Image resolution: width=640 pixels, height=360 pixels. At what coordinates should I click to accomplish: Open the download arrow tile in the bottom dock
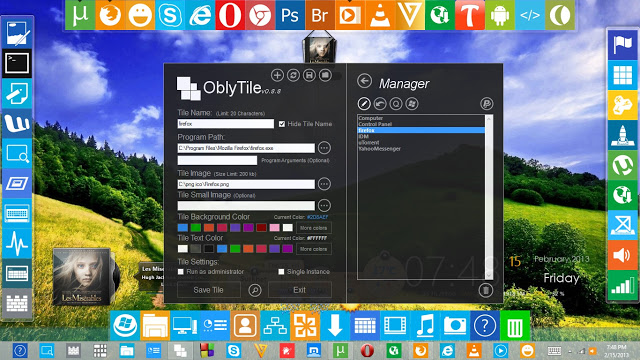pyautogui.click(x=335, y=326)
